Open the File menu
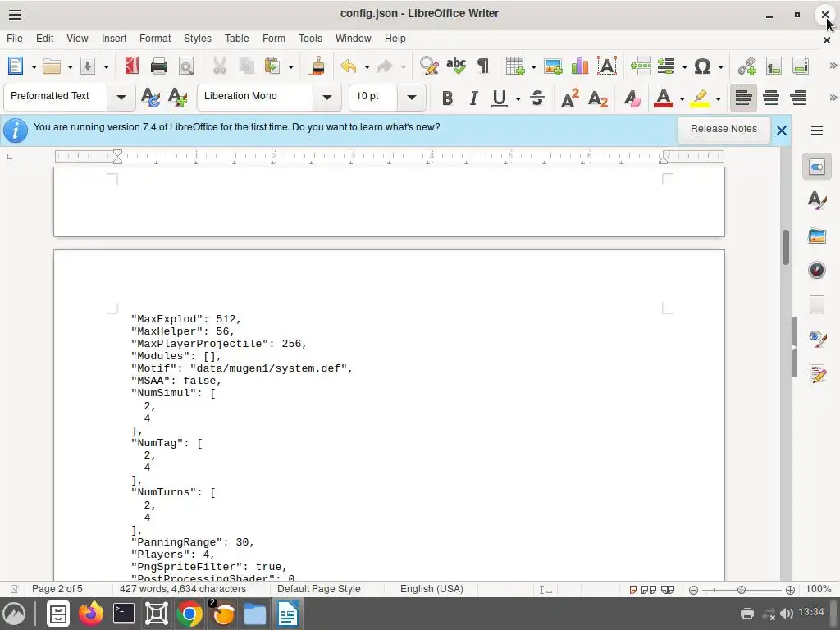840x630 pixels. pyautogui.click(x=15, y=39)
